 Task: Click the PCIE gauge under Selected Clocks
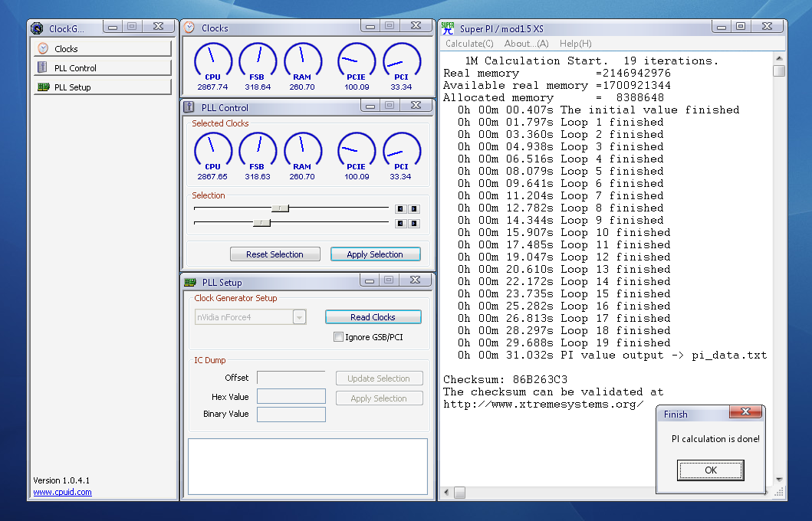[x=357, y=156]
